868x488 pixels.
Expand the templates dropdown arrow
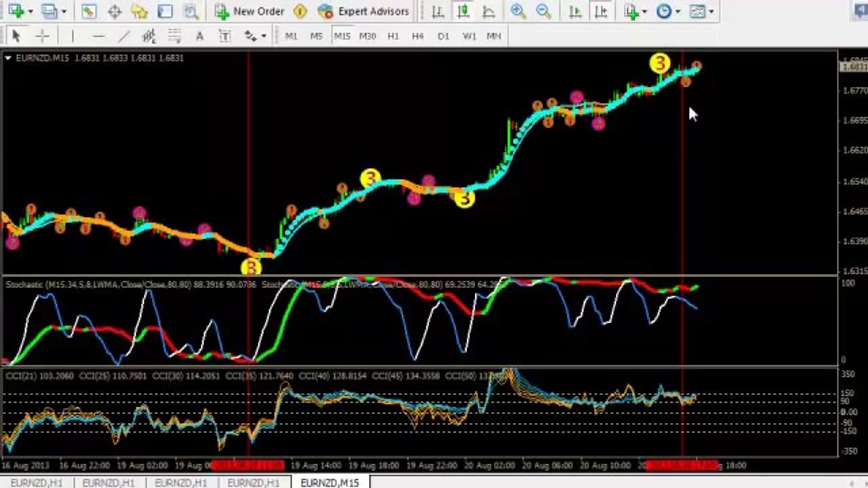tap(711, 12)
